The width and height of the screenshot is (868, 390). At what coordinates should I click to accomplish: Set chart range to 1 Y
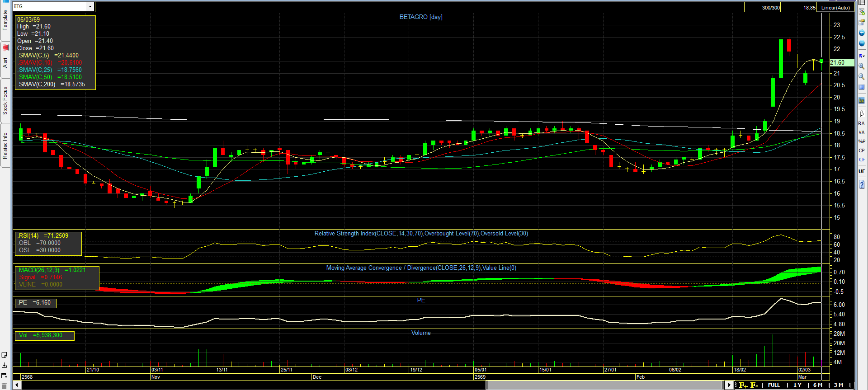point(797,385)
